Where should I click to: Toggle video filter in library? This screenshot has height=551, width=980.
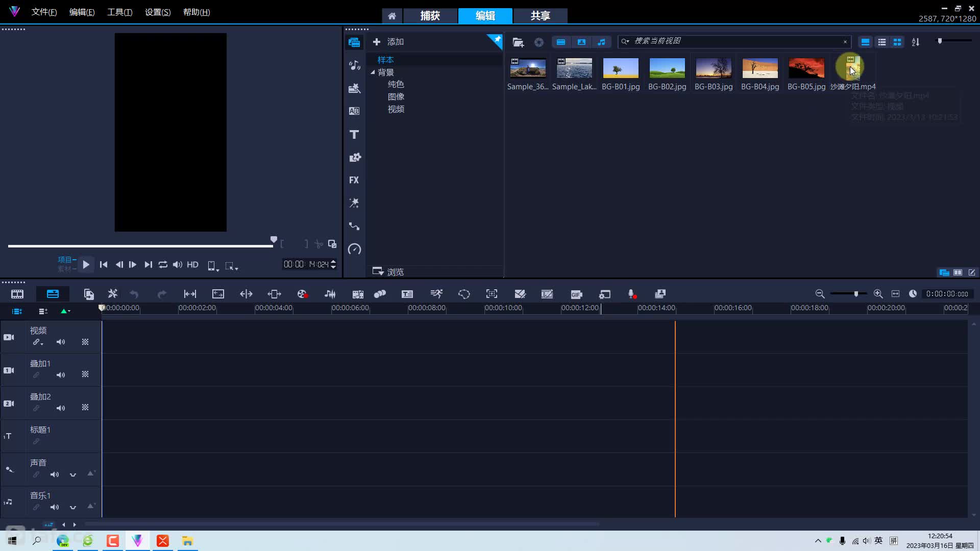click(561, 42)
